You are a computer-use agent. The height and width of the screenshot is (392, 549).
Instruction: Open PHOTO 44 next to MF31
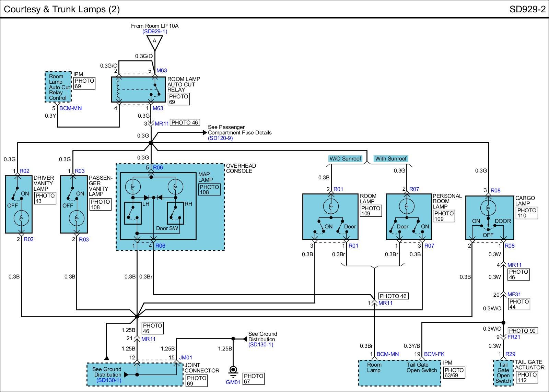point(519,304)
